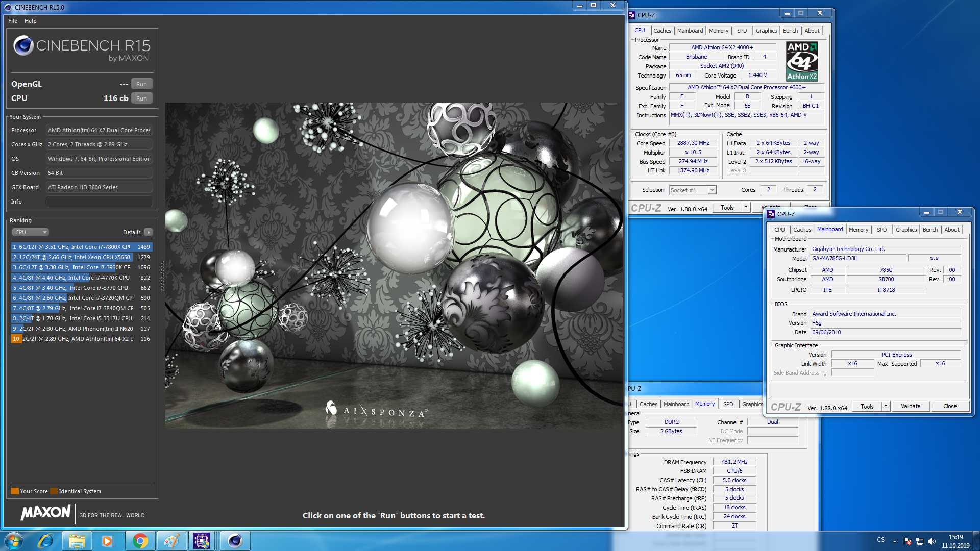
Task: Select ranking row AMD Athlon 64 X2
Action: (x=82, y=339)
